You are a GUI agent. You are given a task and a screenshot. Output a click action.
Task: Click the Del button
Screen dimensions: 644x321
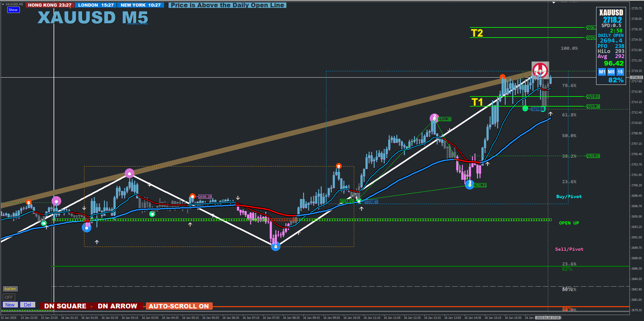[27, 305]
